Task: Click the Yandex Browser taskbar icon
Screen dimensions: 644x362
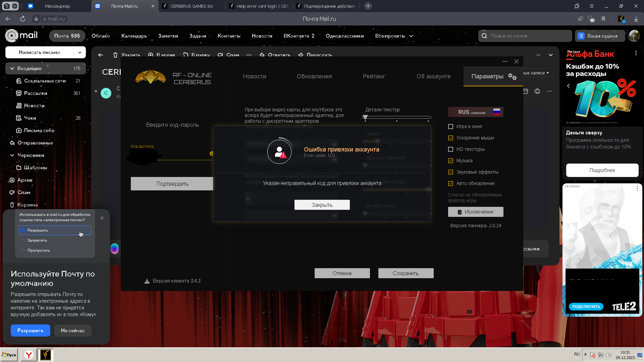Action: click(x=29, y=355)
